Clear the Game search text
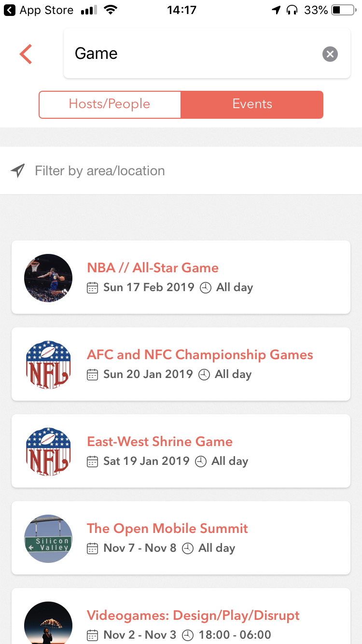362x644 pixels. pyautogui.click(x=330, y=54)
